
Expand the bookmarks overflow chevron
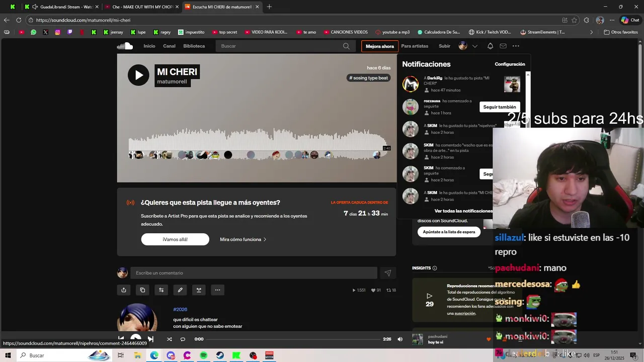(592, 32)
